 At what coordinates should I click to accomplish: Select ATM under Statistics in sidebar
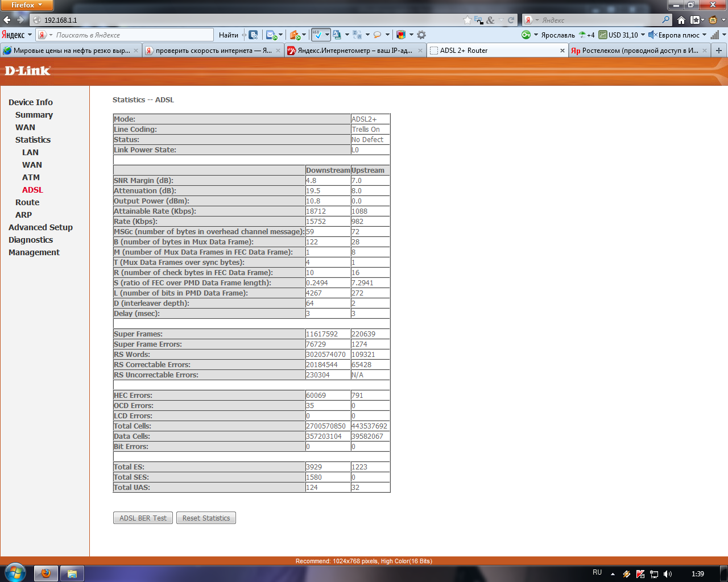point(31,177)
